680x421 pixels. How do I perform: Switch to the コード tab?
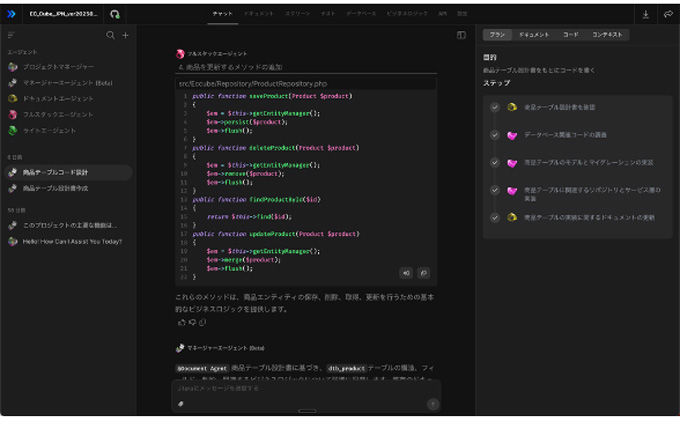570,35
